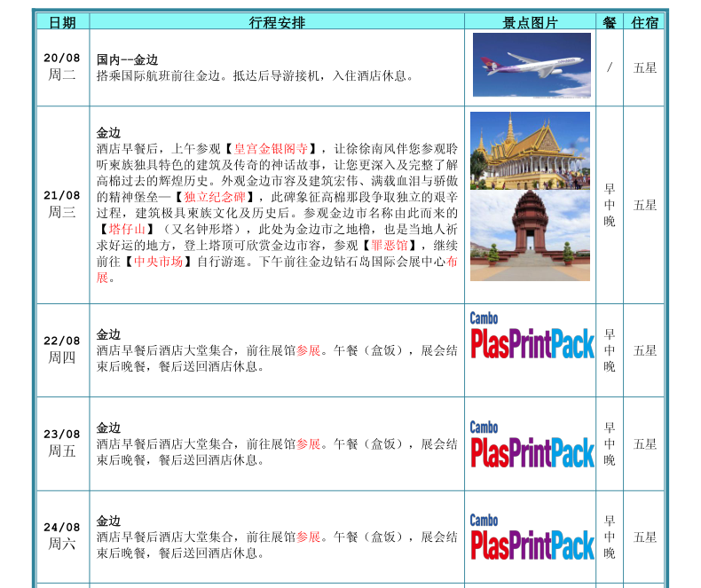This screenshot has height=588, width=701.
Task: Click red 参展 in the 23/08 row
Action: (x=309, y=443)
